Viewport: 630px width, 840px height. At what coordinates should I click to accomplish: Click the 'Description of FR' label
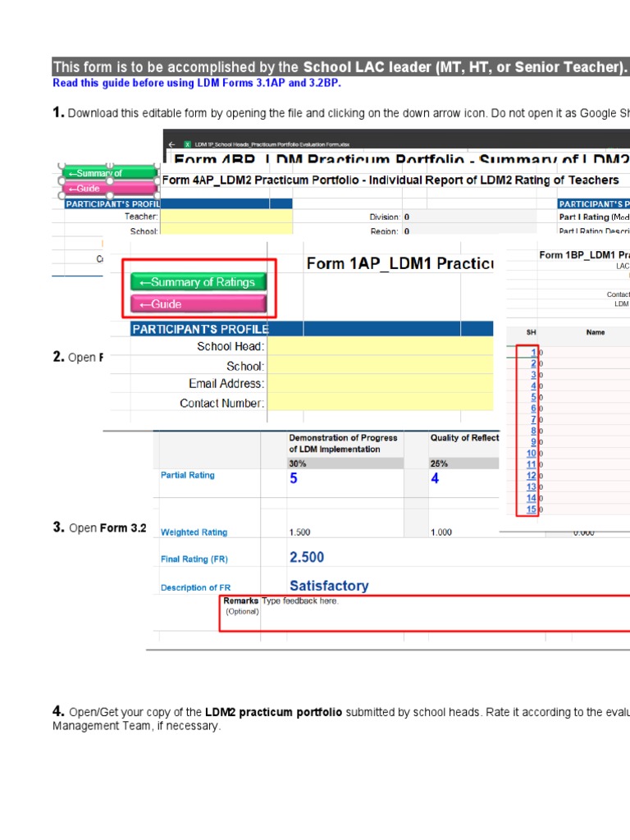click(195, 587)
